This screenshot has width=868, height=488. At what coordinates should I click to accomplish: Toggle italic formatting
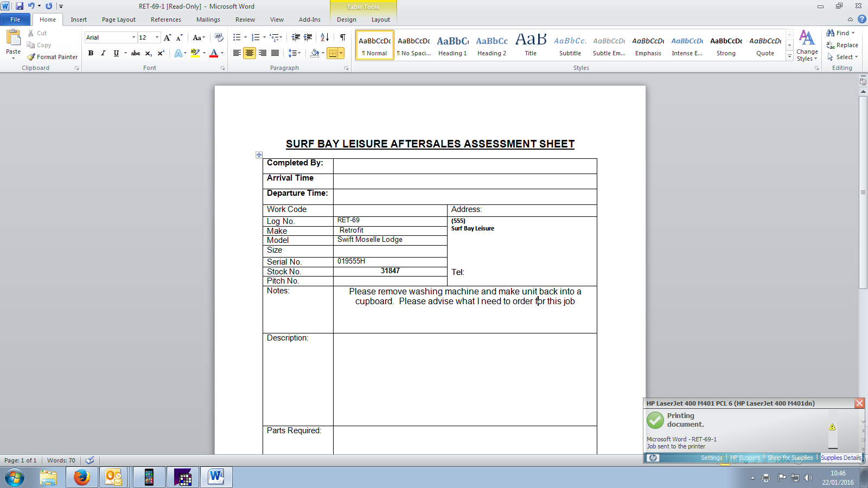(103, 53)
